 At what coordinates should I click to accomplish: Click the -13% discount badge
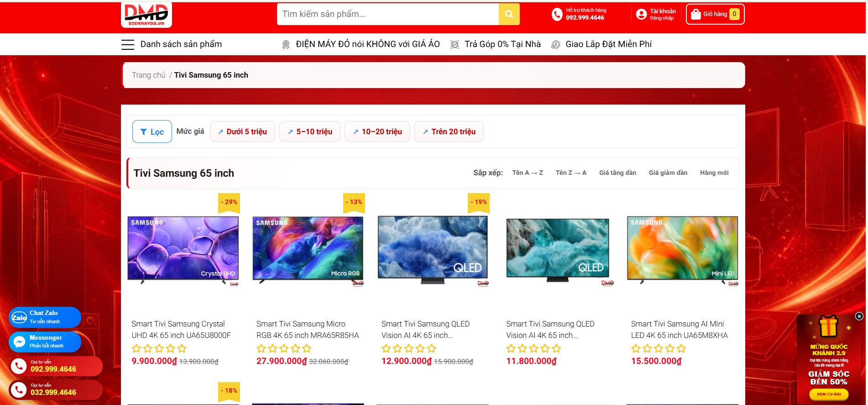pos(354,202)
